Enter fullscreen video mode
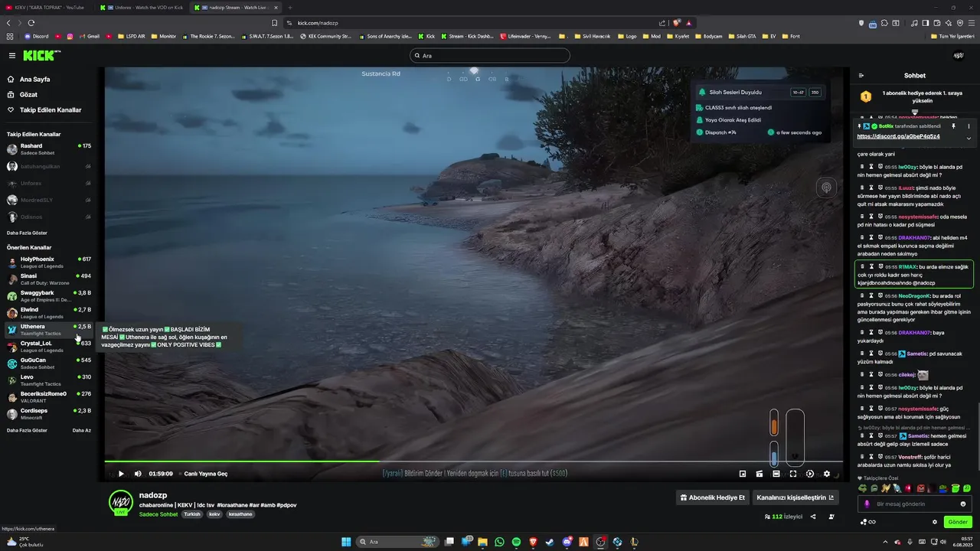Image resolution: width=980 pixels, height=551 pixels. click(793, 474)
